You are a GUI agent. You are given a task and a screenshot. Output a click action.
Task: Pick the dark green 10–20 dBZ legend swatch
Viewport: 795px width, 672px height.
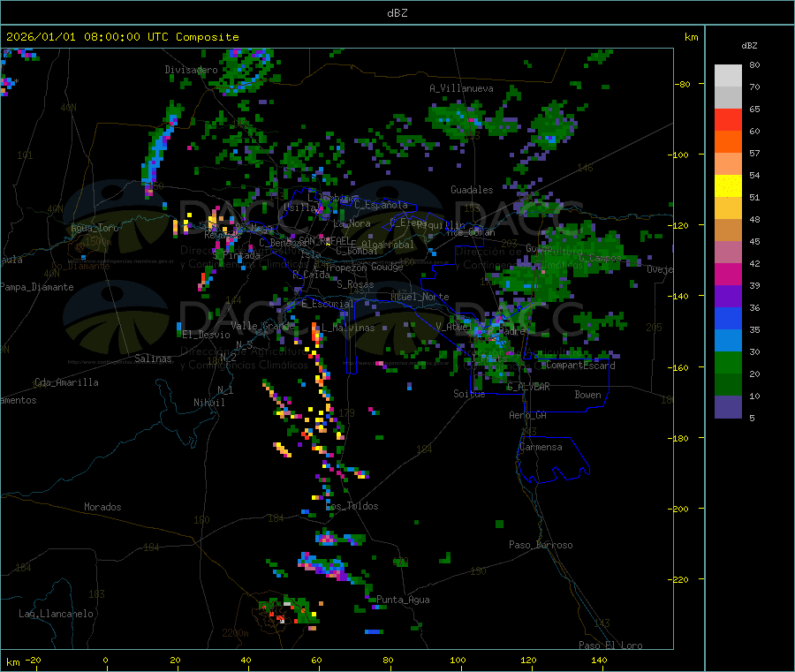point(728,385)
